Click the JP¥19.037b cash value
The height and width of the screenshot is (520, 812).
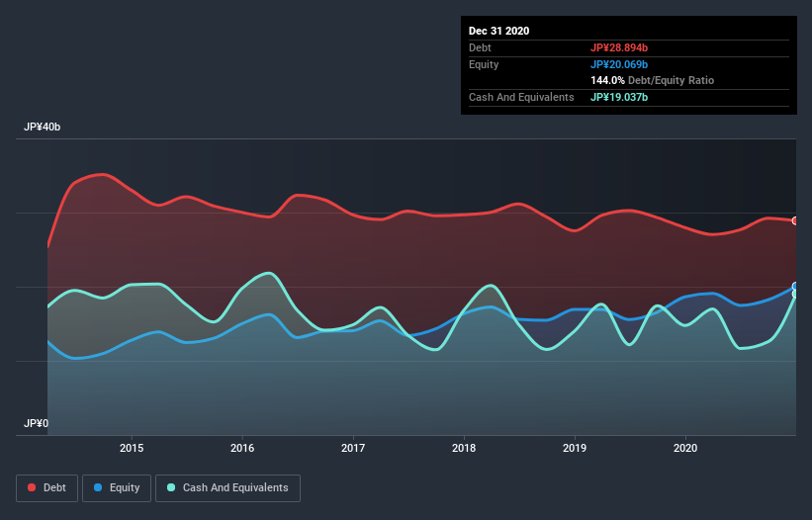(x=619, y=97)
